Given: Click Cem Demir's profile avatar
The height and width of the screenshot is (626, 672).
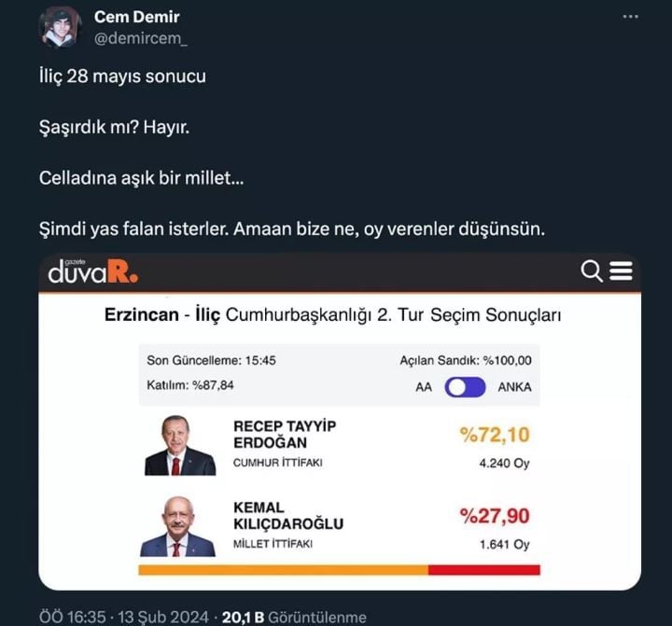Looking at the screenshot, I should 61,26.
